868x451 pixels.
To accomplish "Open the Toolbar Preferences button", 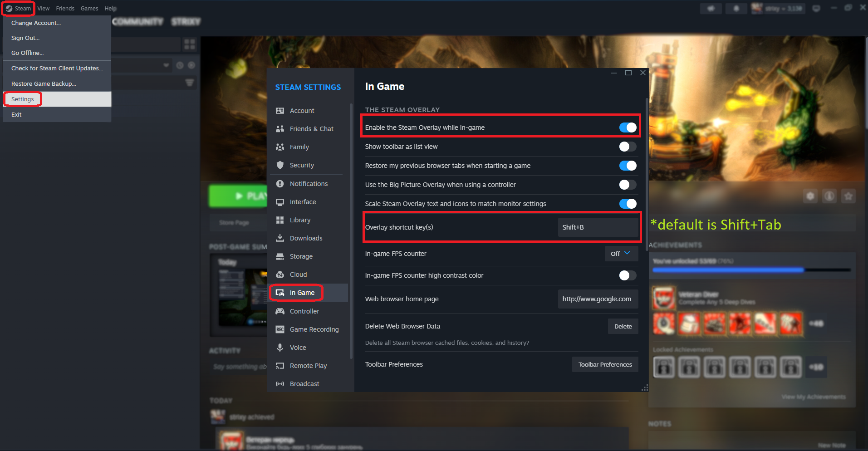I will [x=605, y=364].
